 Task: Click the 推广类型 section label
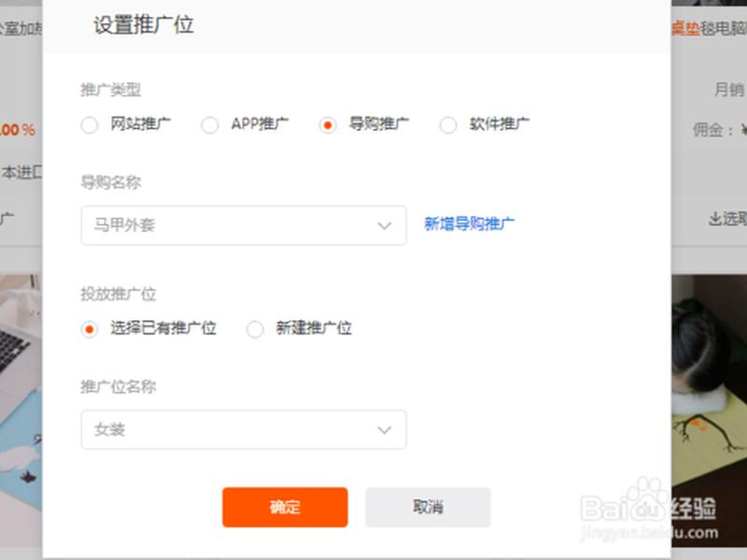[110, 90]
